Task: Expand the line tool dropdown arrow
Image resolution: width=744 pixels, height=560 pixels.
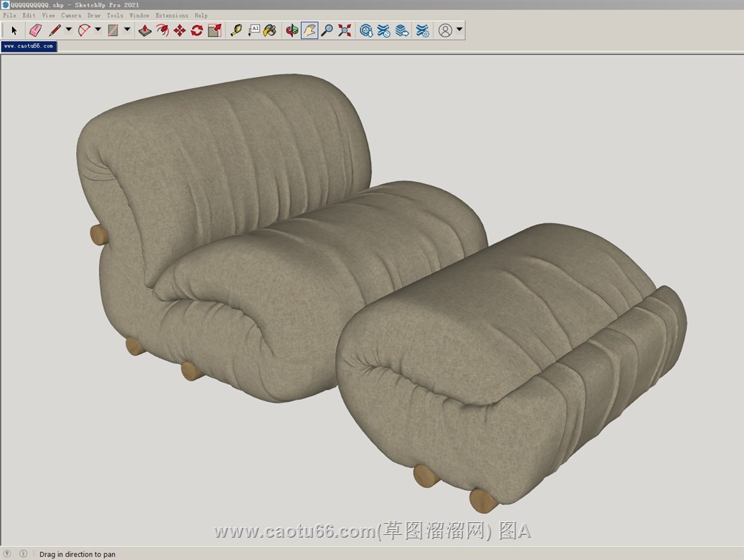Action: 69,30
